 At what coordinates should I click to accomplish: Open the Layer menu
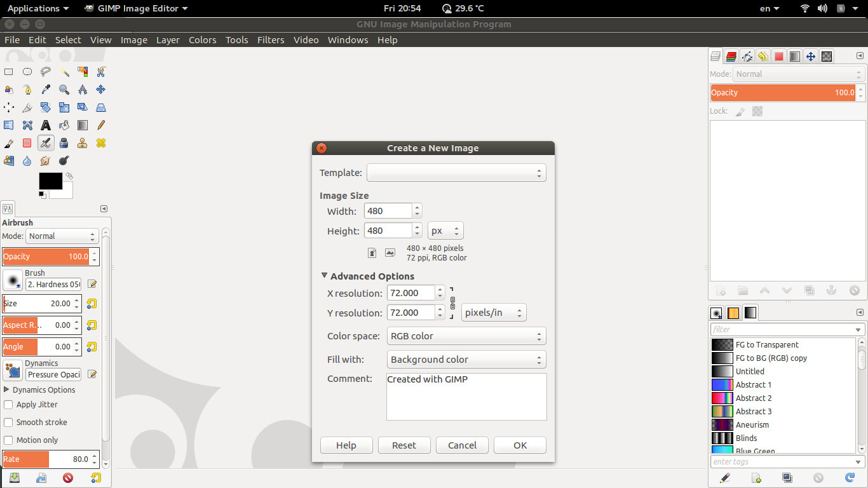coord(168,39)
